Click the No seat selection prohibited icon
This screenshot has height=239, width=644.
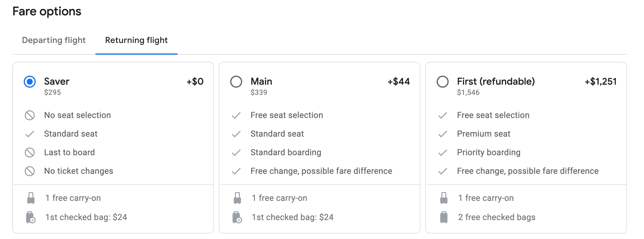(x=30, y=115)
